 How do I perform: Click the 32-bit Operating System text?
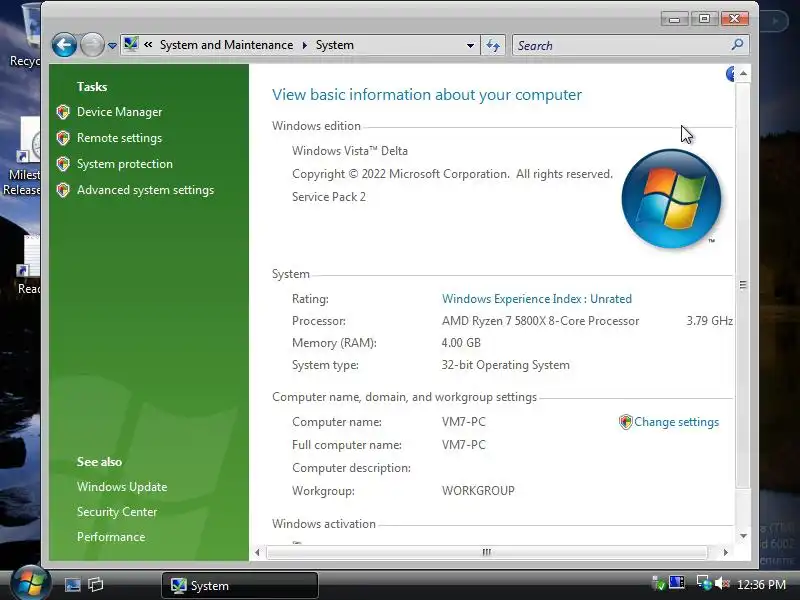[506, 365]
